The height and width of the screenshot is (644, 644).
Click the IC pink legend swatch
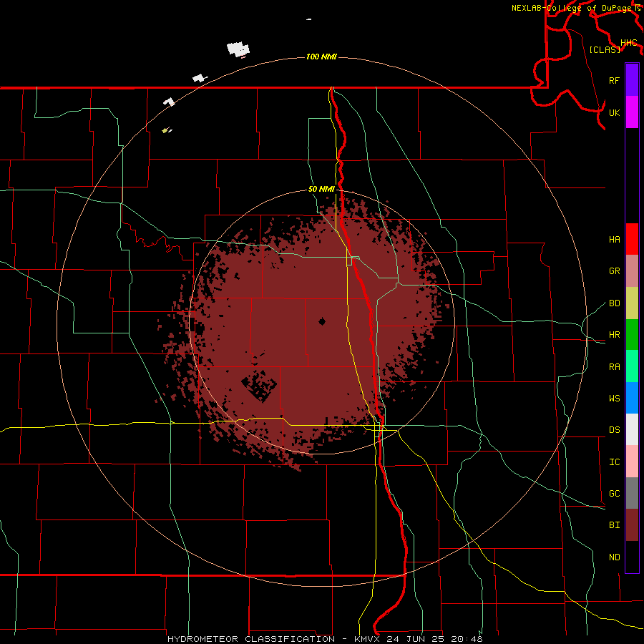632,462
